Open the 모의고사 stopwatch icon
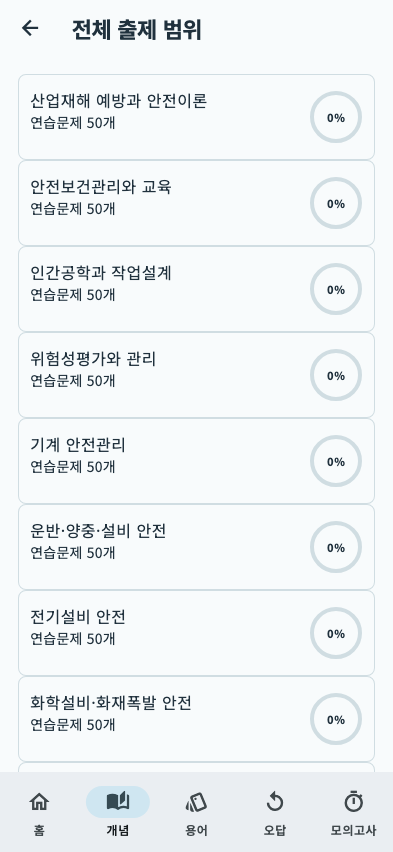 coord(353,801)
